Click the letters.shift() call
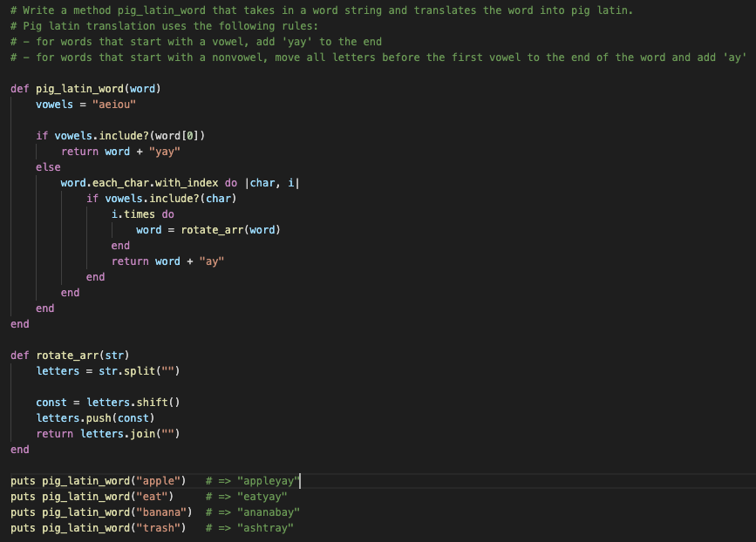Image resolution: width=756 pixels, height=542 pixels. coord(133,403)
